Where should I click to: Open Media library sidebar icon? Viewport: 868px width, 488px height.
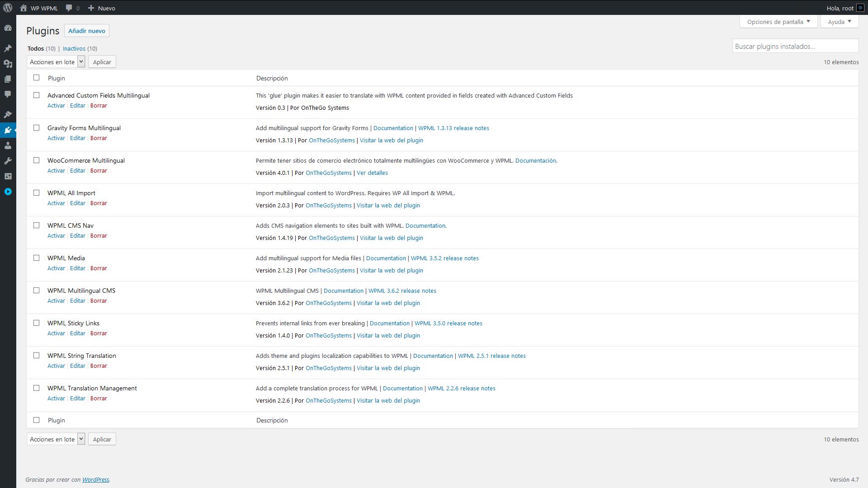tap(8, 64)
